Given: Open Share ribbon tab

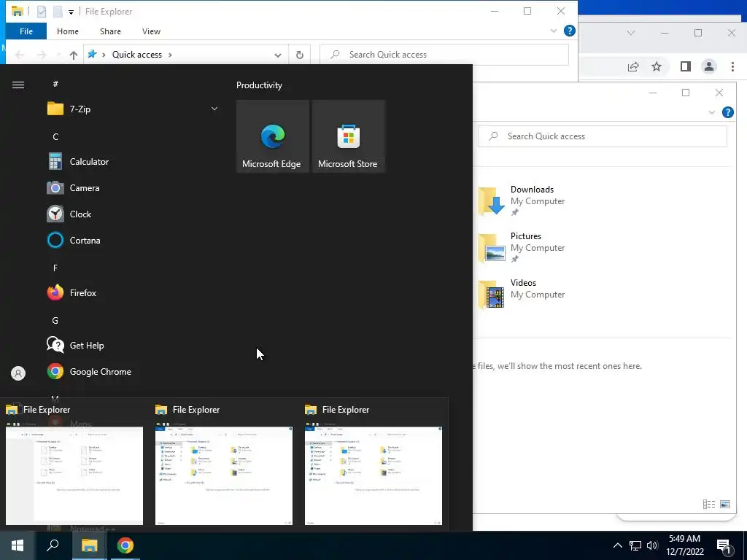Looking at the screenshot, I should (x=110, y=31).
